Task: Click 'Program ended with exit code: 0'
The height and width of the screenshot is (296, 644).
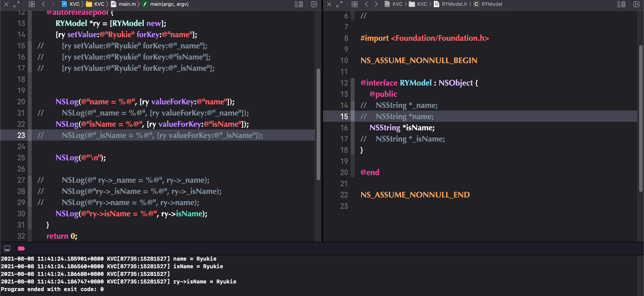Action: click(x=52, y=289)
